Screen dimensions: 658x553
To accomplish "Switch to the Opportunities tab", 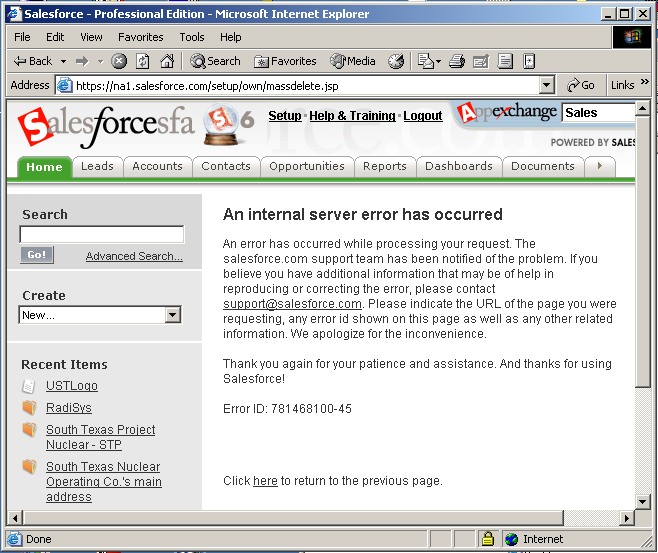I will 307,166.
